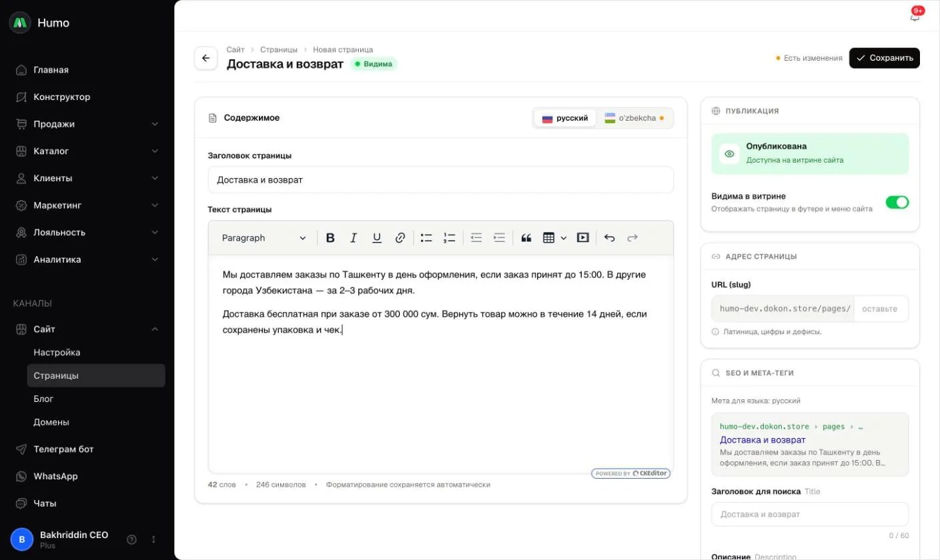Click the help question mark icon
This screenshot has height=560, width=940.
click(132, 539)
